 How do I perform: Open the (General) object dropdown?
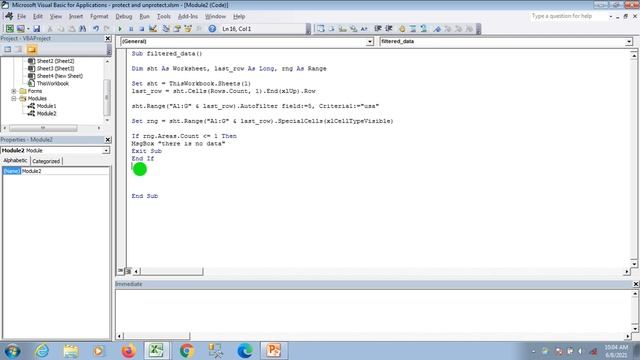(369, 42)
